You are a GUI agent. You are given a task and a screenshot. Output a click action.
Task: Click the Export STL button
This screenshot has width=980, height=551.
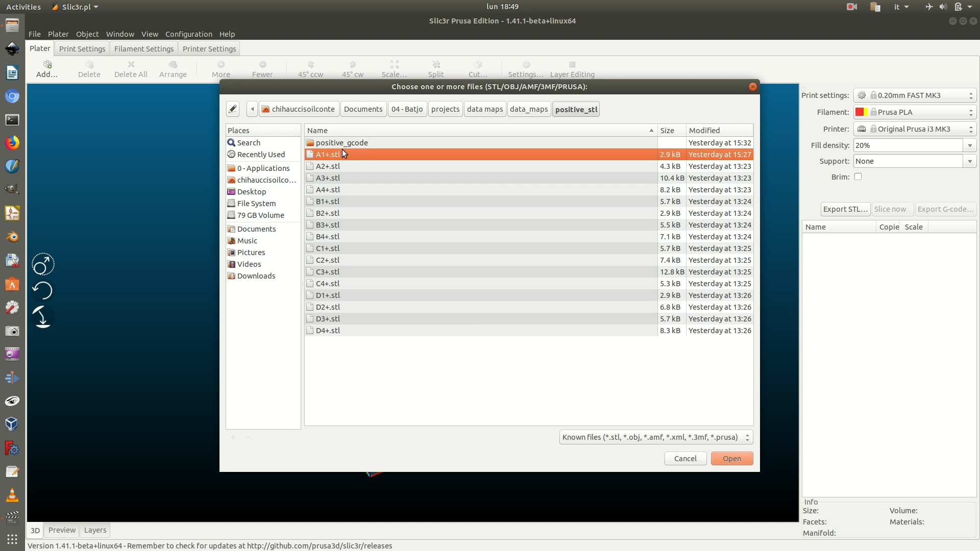click(x=845, y=209)
